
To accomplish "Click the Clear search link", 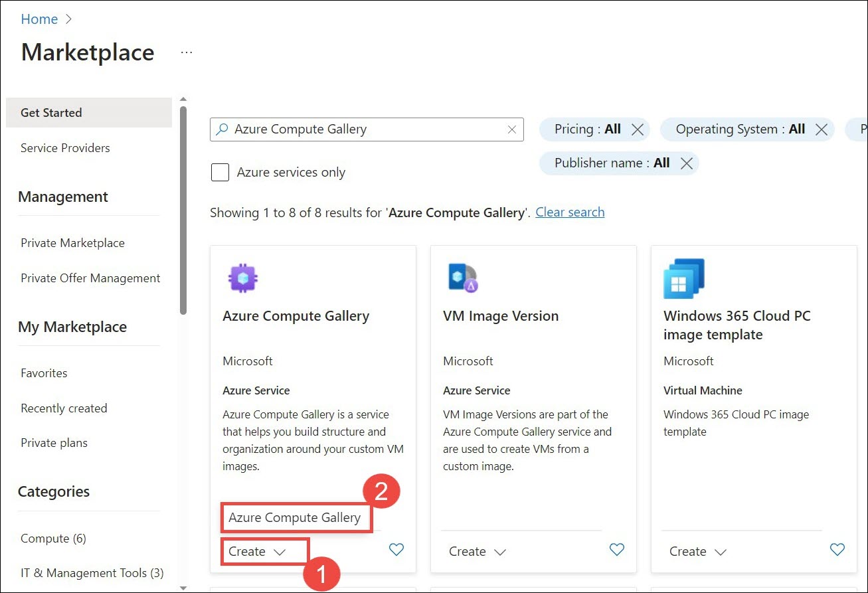I will 570,212.
